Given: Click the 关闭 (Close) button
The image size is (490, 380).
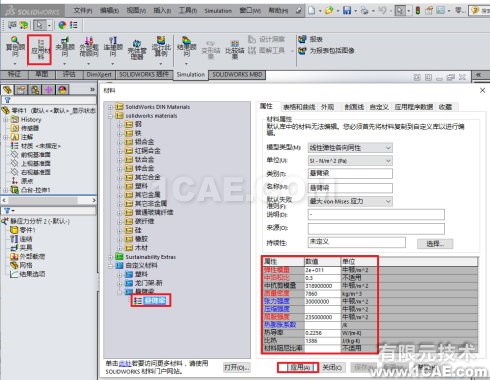Looking at the screenshot, I should pyautogui.click(x=332, y=367).
